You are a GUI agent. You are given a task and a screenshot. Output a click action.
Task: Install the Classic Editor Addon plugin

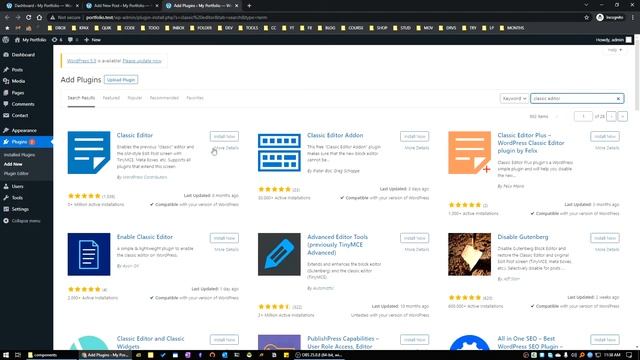(x=414, y=136)
